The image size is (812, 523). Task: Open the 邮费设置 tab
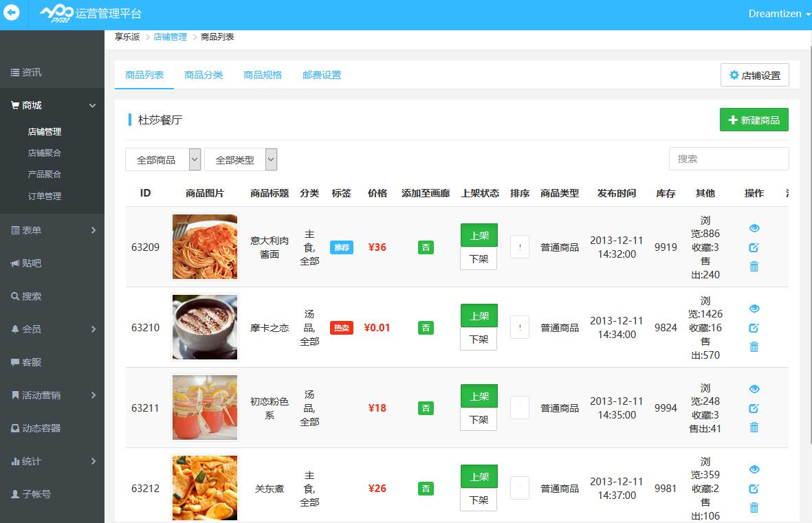[321, 75]
